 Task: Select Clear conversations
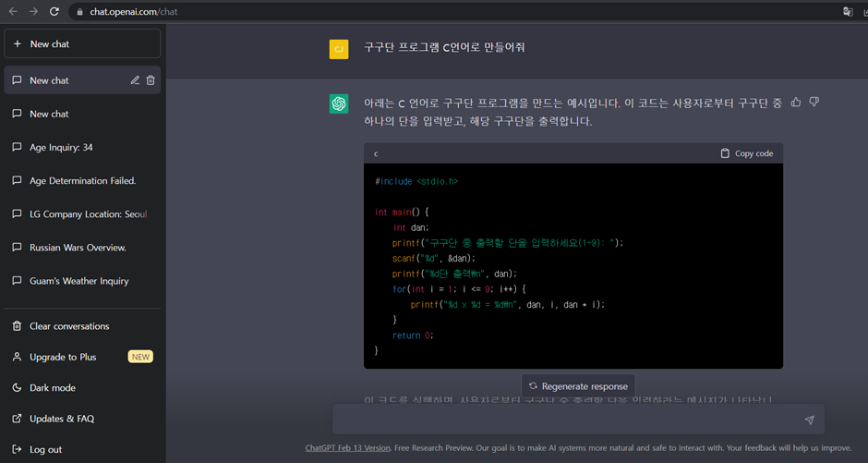coord(82,326)
